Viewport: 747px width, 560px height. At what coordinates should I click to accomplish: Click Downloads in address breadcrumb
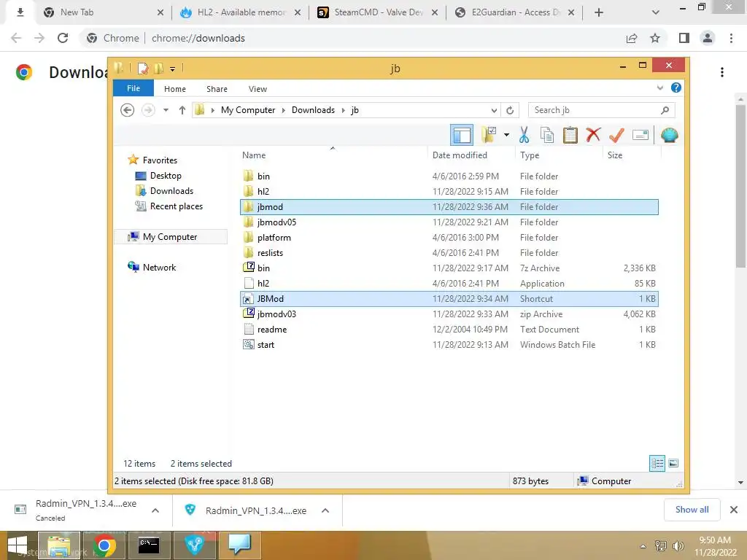(313, 110)
